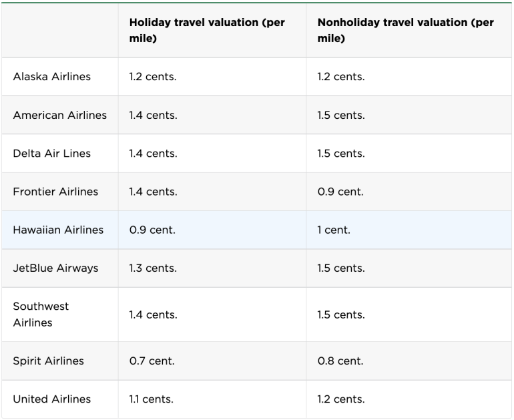Click Alaska Airlines' 1.2 cents holiday value
The height and width of the screenshot is (420, 514).
pyautogui.click(x=153, y=76)
